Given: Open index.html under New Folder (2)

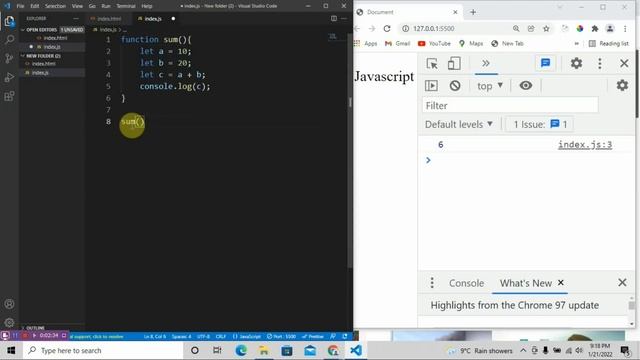Looking at the screenshot, I should click(44, 64).
